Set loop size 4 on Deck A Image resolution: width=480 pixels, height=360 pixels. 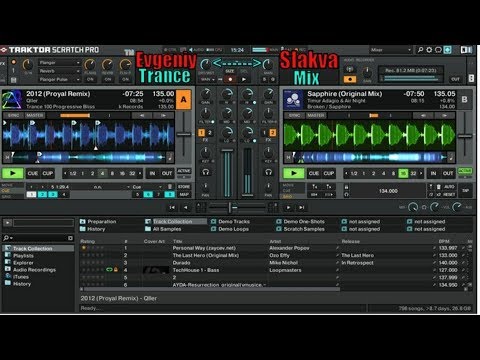tap(102, 173)
